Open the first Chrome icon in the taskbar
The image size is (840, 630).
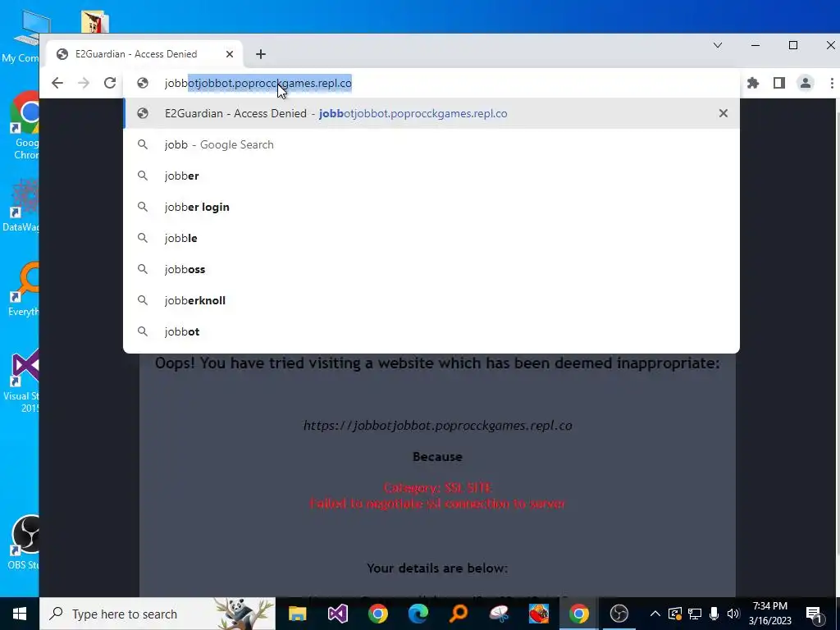377,614
